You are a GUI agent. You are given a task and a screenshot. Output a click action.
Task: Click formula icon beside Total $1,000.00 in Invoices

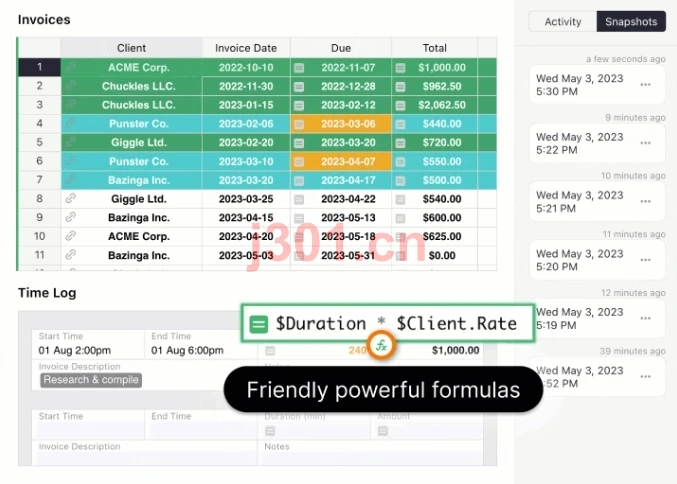(x=400, y=68)
